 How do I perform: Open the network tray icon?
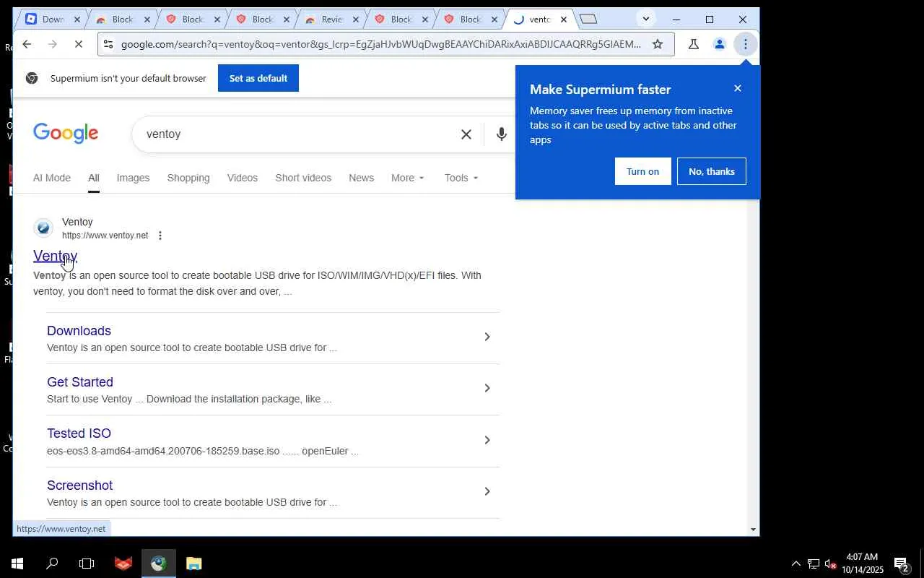pos(814,564)
